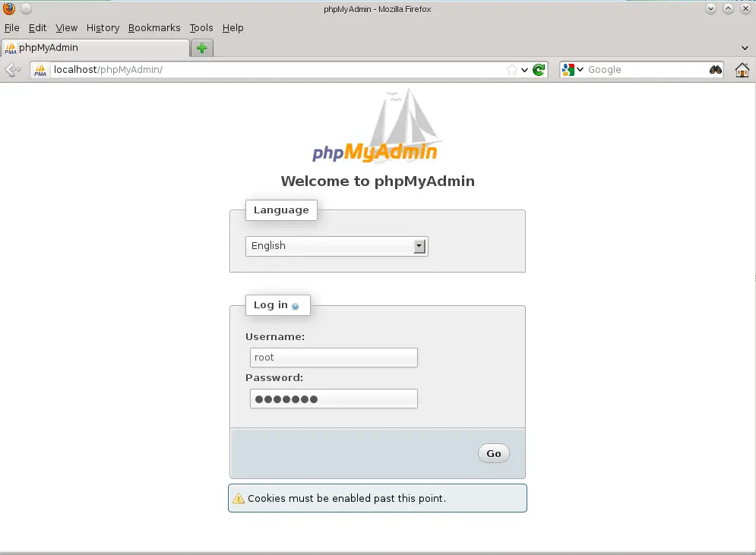Open the address bar history dropdown arrow

click(524, 70)
